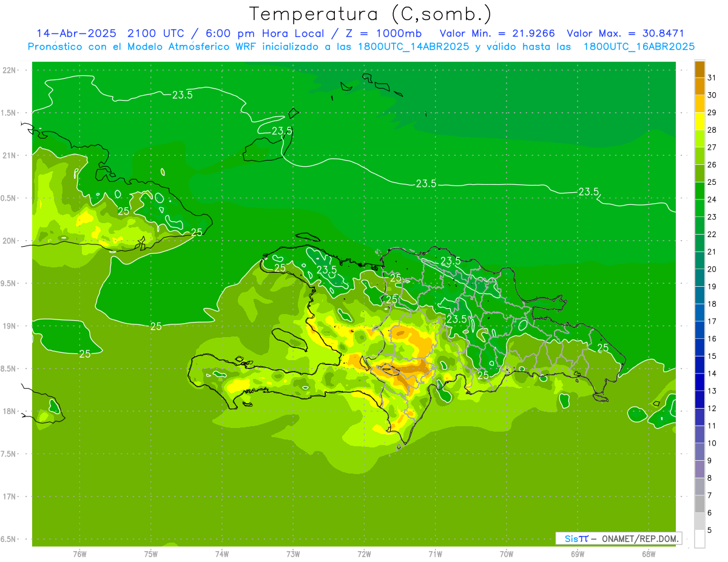
Task: Click 'Valor Max. = 30.8471' text
Action: (x=625, y=33)
